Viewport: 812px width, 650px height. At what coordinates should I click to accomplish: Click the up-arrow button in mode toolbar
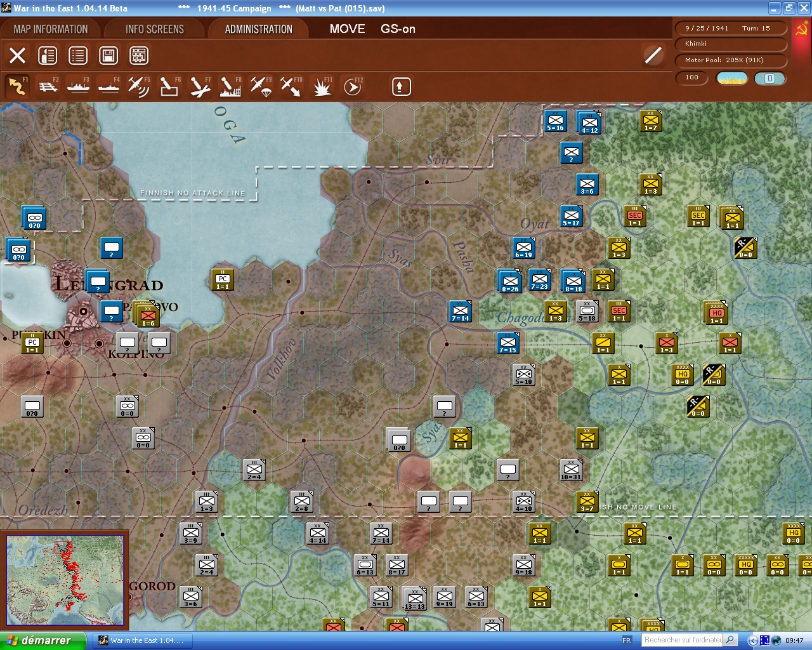pos(401,86)
